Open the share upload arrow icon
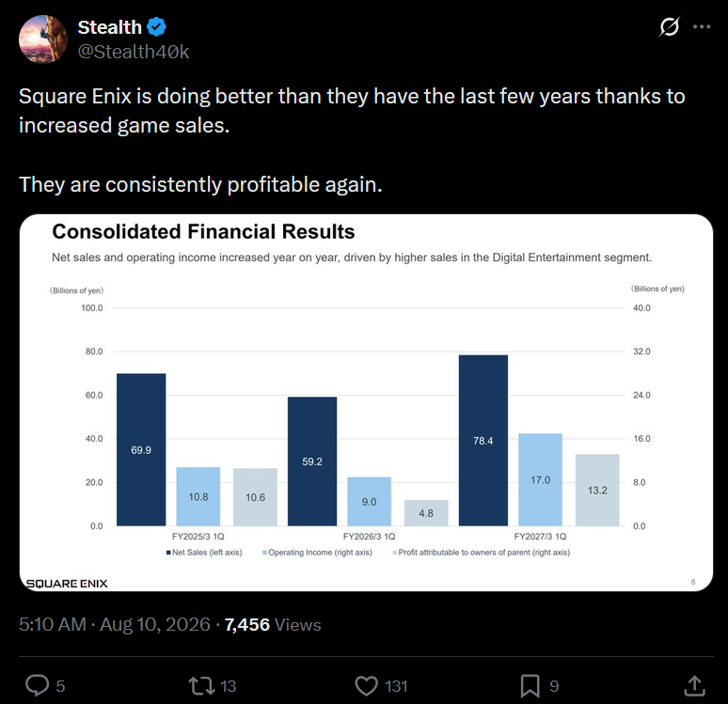 (x=694, y=686)
